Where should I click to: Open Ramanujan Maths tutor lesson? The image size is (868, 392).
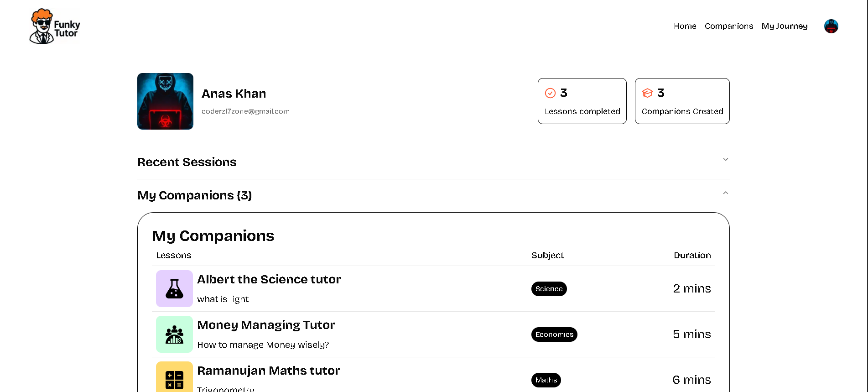tap(268, 371)
